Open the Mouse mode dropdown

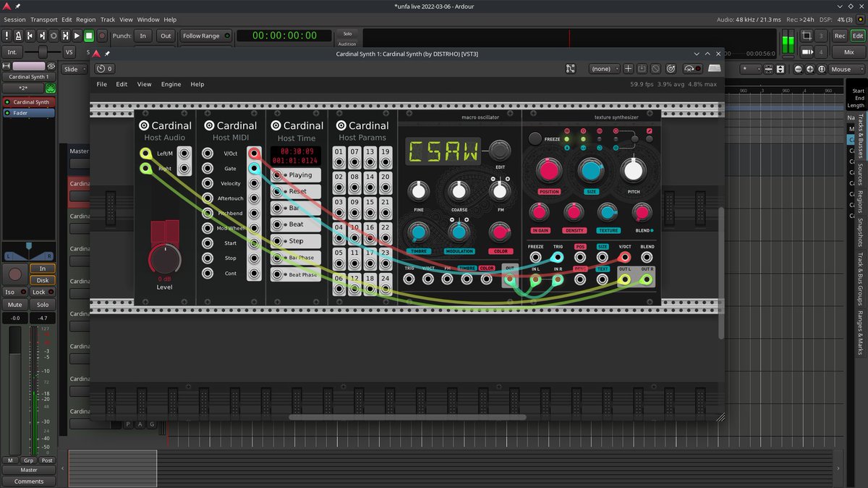[845, 69]
